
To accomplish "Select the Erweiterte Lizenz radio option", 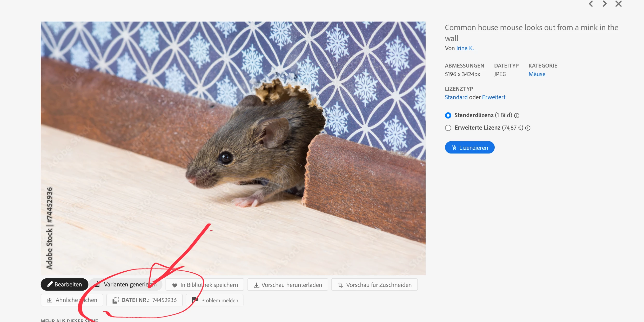I will 448,128.
